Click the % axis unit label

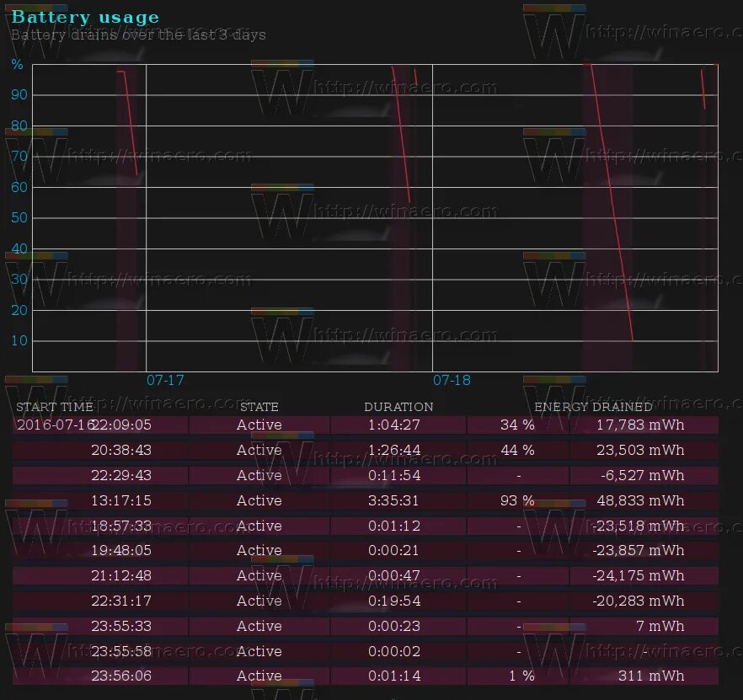pyautogui.click(x=17, y=65)
